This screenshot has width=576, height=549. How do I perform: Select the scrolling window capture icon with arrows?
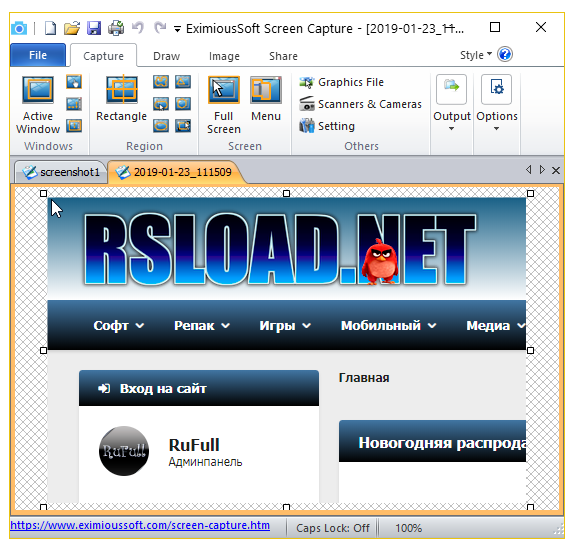74,104
